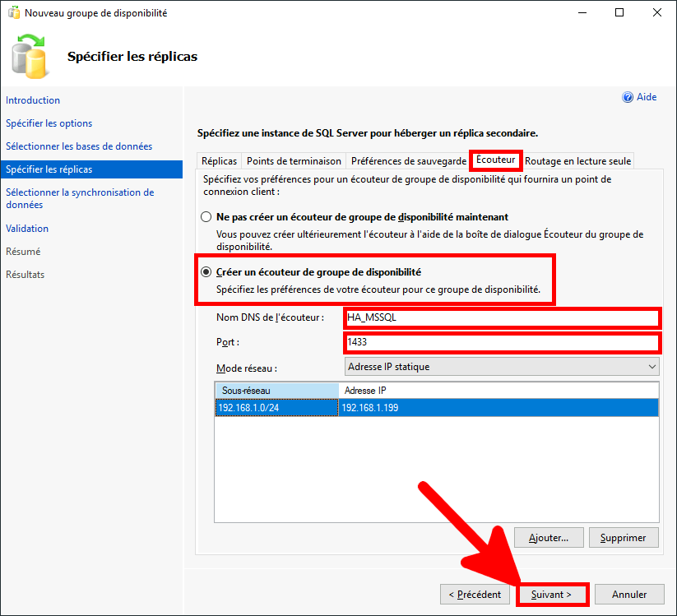Open the Préférences de sauvegarde tab

coord(408,161)
